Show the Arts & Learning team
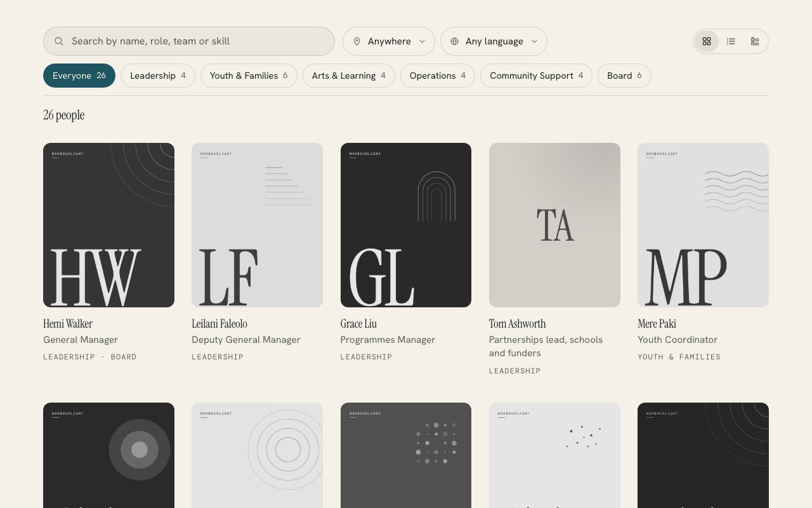The height and width of the screenshot is (508, 812). point(349,76)
